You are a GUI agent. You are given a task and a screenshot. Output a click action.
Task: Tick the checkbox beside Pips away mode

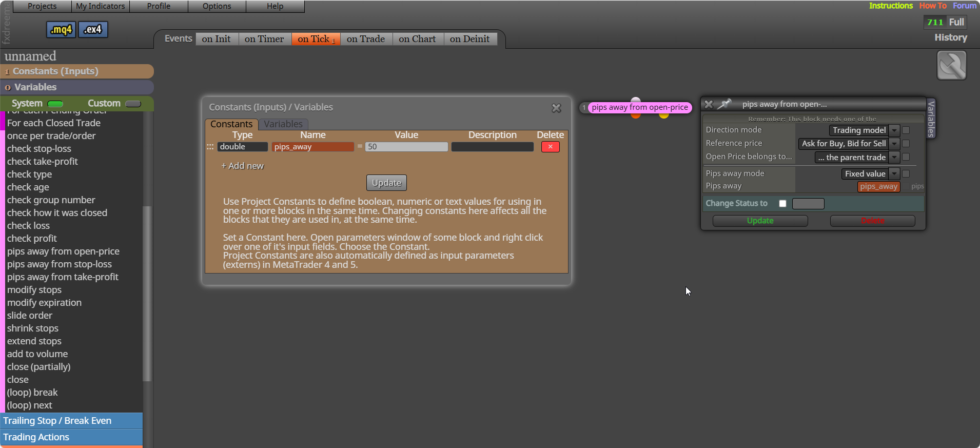point(906,174)
